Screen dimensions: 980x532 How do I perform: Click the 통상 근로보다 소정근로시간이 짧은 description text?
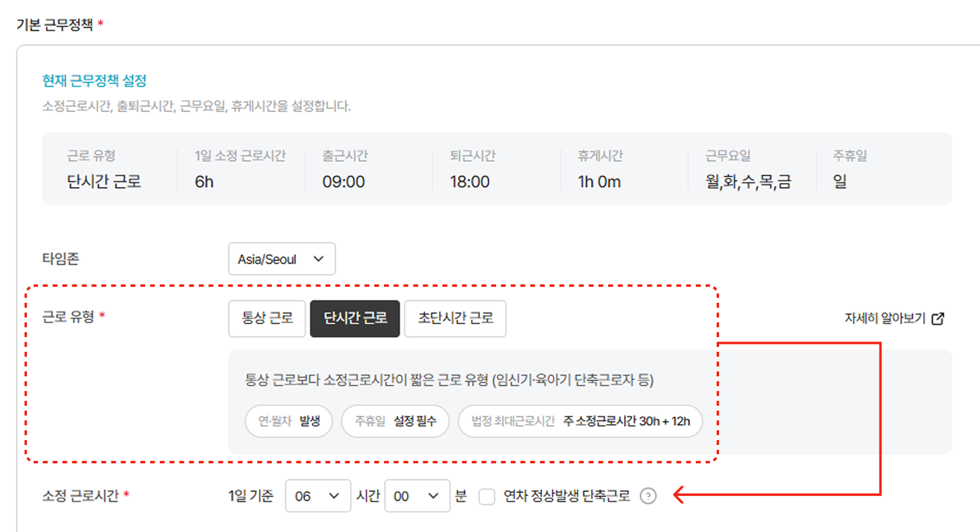[x=450, y=380]
